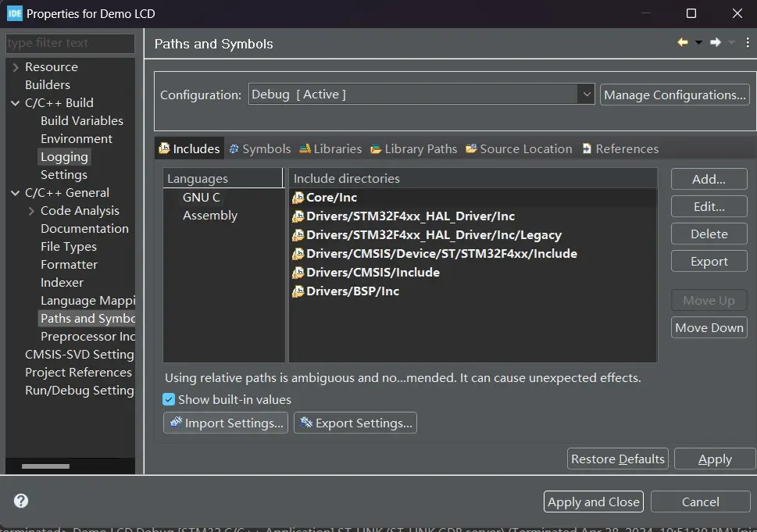This screenshot has width=757, height=532.
Task: Click the filter text input field
Action: point(69,43)
